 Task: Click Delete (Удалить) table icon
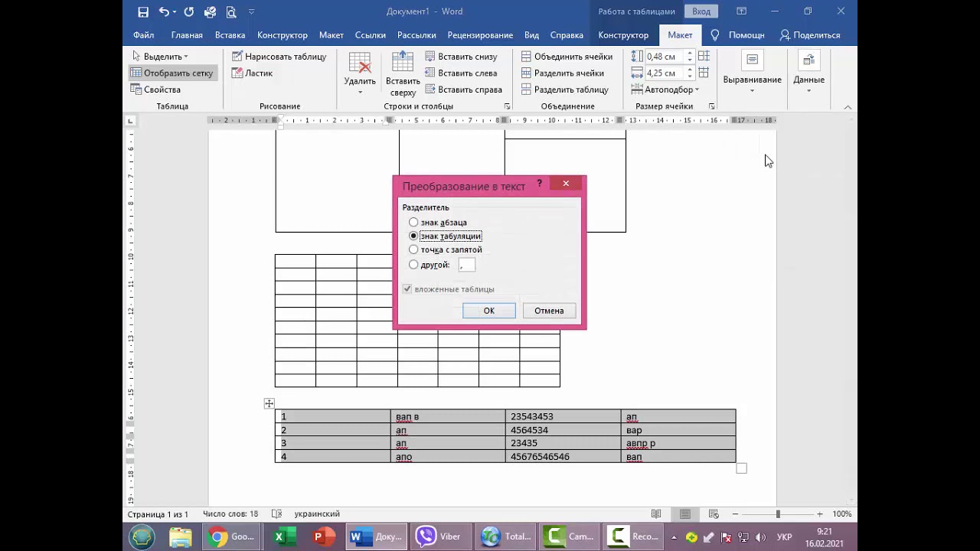360,73
